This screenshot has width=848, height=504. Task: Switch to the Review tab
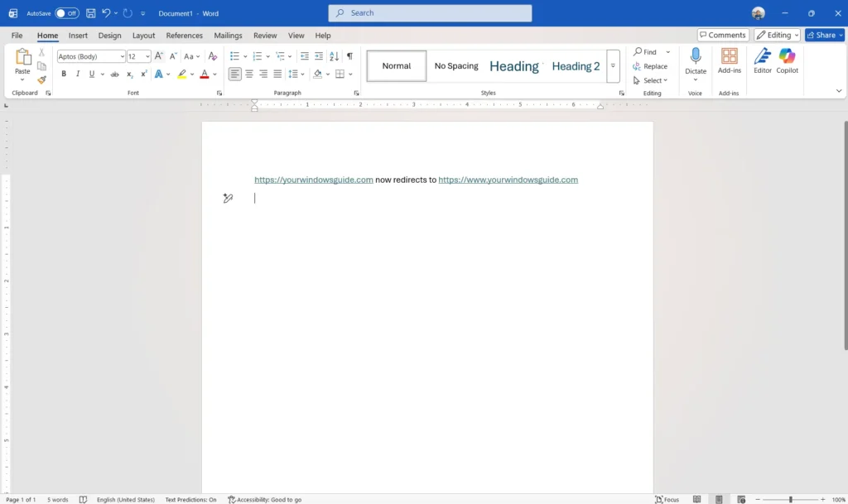click(265, 35)
